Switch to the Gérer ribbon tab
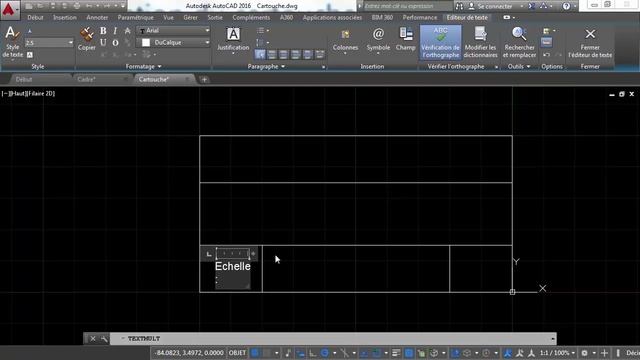The height and width of the screenshot is (360, 640). (x=190, y=18)
